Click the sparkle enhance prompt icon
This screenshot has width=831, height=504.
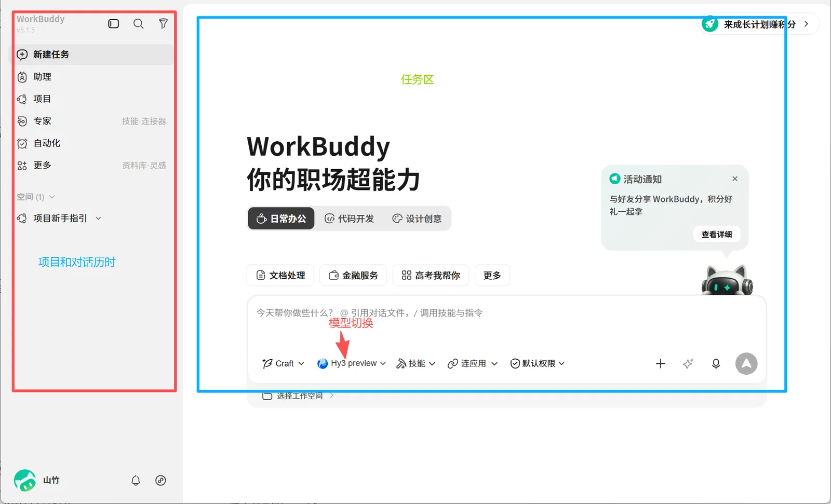pyautogui.click(x=688, y=364)
